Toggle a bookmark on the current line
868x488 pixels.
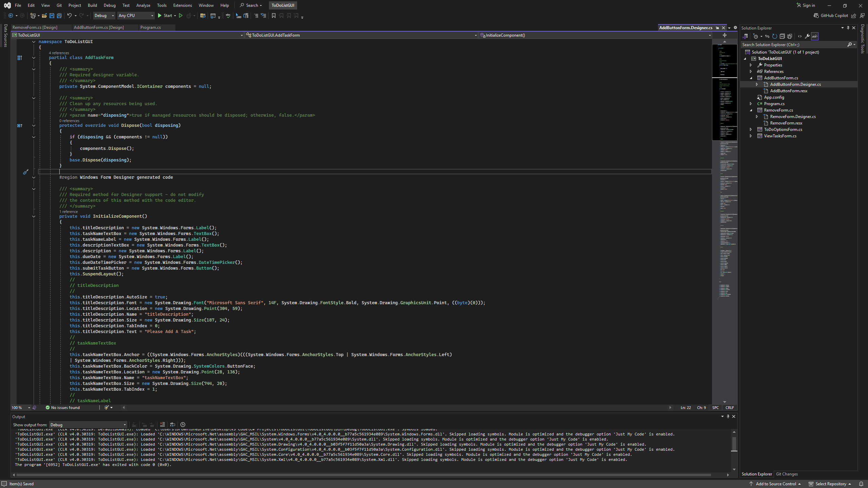pyautogui.click(x=274, y=16)
